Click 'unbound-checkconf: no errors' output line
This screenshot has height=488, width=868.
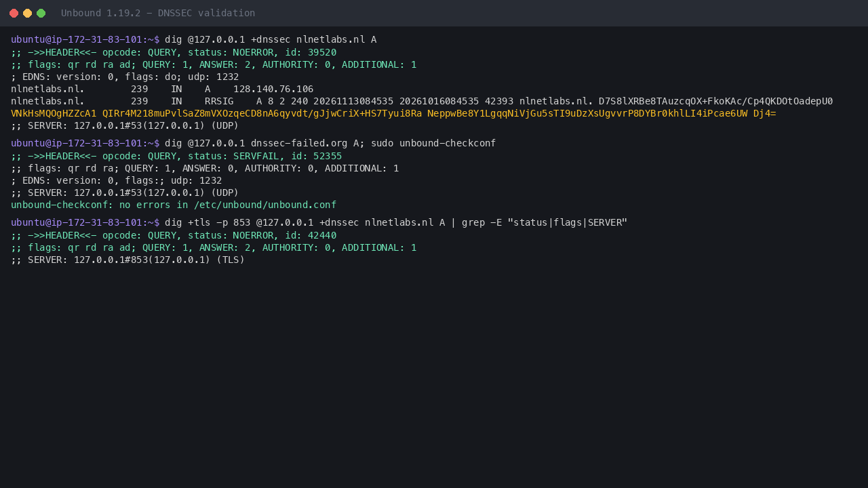[x=174, y=205]
